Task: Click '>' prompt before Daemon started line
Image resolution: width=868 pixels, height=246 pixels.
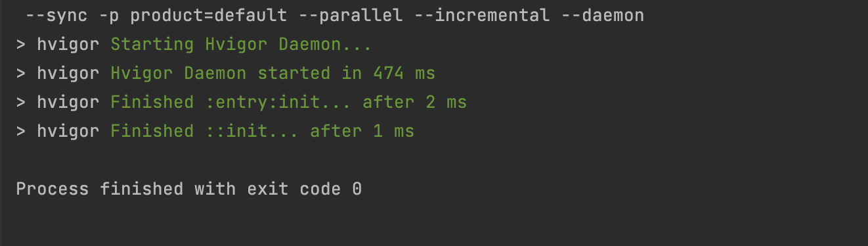Action: tap(21, 73)
